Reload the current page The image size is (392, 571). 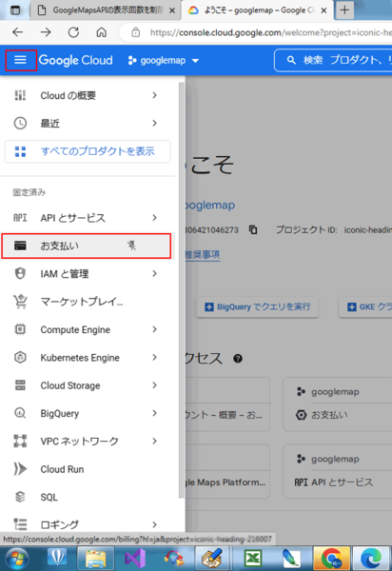pos(73,32)
